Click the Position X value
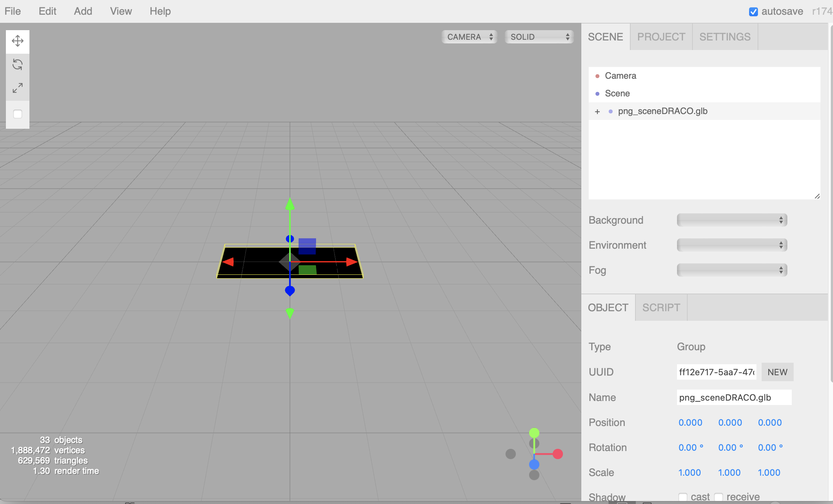 click(x=691, y=423)
